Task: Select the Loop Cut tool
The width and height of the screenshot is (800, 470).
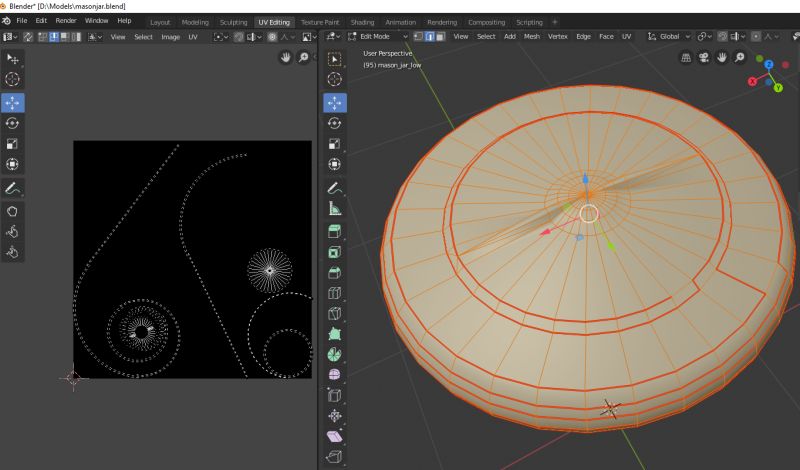Action: coord(335,293)
